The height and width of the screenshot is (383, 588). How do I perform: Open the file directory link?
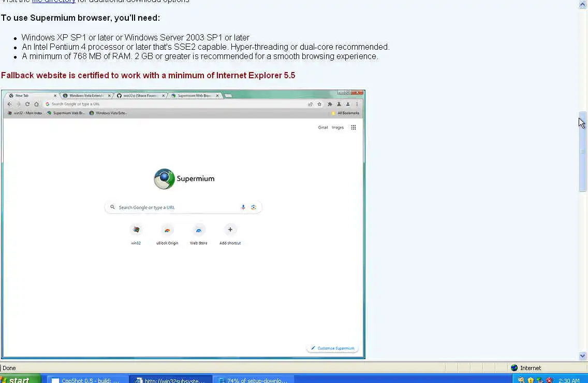pos(54,1)
